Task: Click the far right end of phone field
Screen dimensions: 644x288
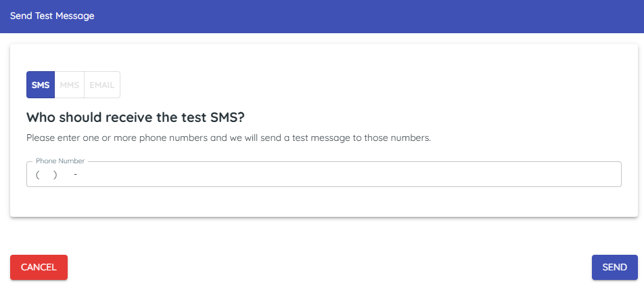Action: pyautogui.click(x=612, y=175)
